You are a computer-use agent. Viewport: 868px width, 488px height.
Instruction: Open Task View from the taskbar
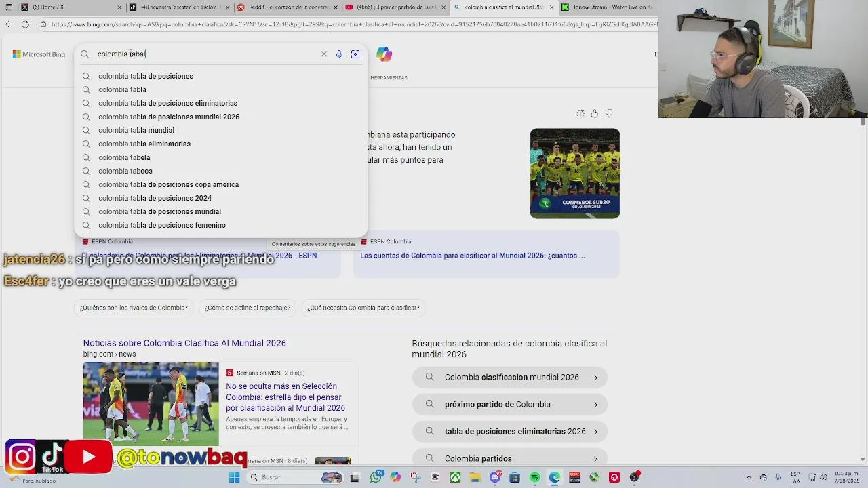(x=354, y=477)
